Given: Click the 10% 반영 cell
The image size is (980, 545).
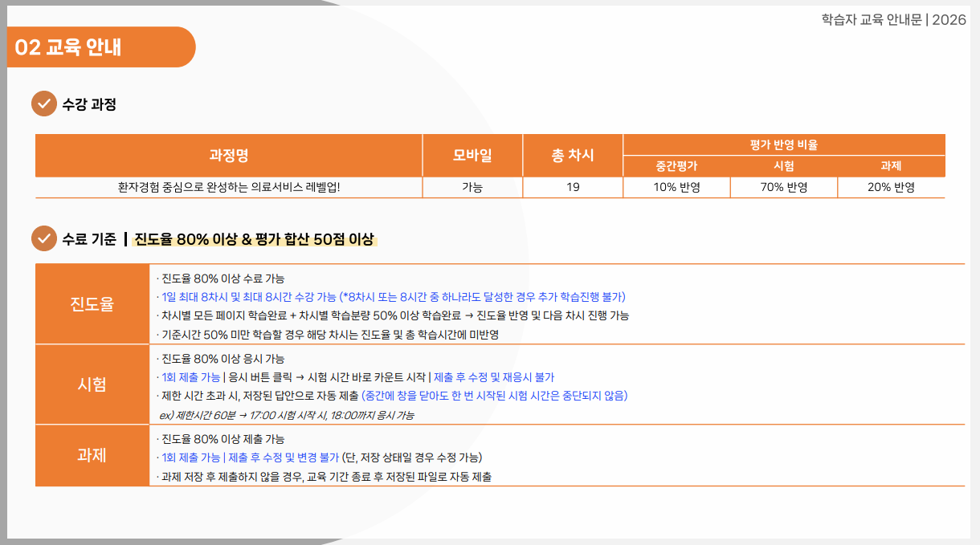Looking at the screenshot, I should coord(676,188).
